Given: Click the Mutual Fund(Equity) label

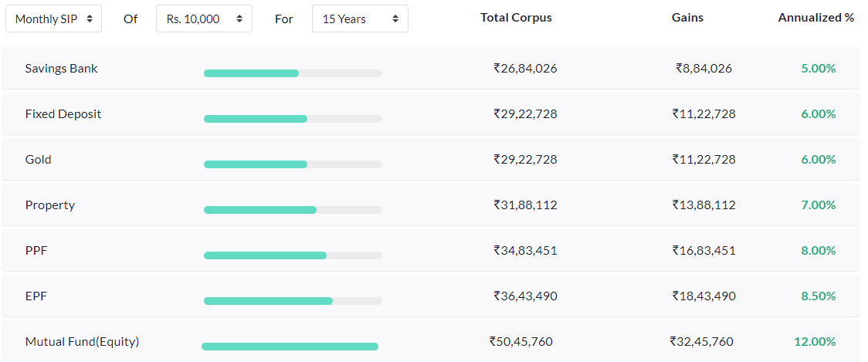Looking at the screenshot, I should pos(82,342).
